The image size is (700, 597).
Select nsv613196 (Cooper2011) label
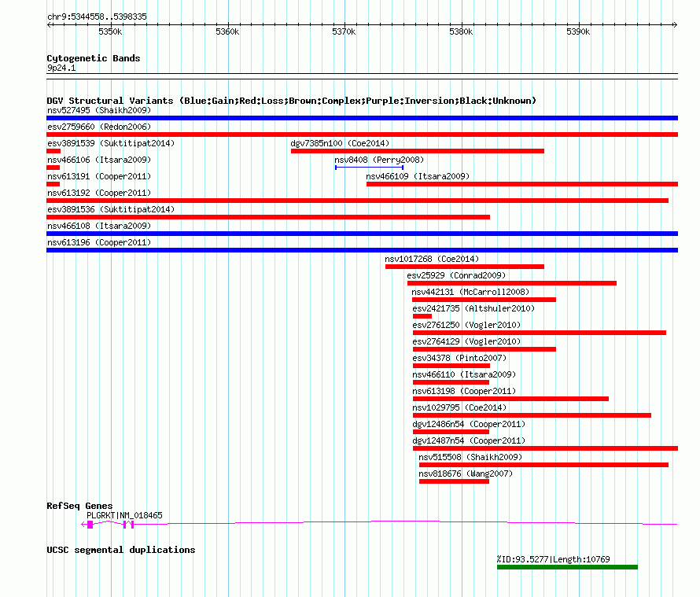coord(99,242)
